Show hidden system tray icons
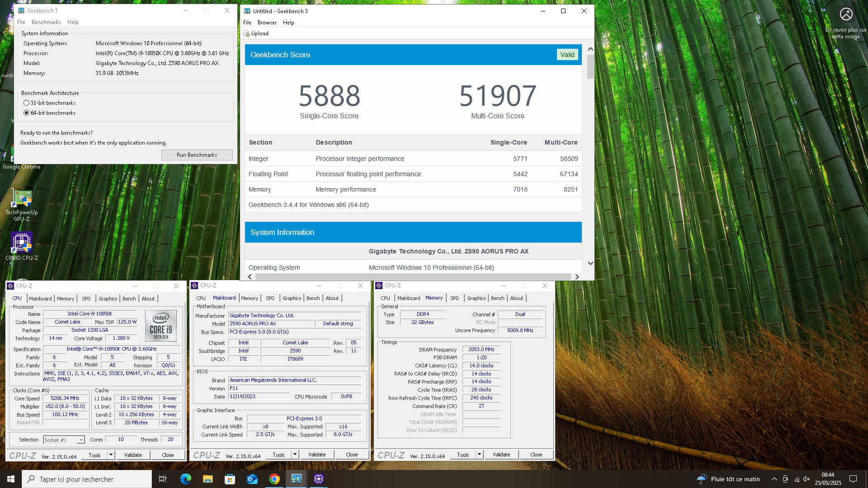 point(774,479)
